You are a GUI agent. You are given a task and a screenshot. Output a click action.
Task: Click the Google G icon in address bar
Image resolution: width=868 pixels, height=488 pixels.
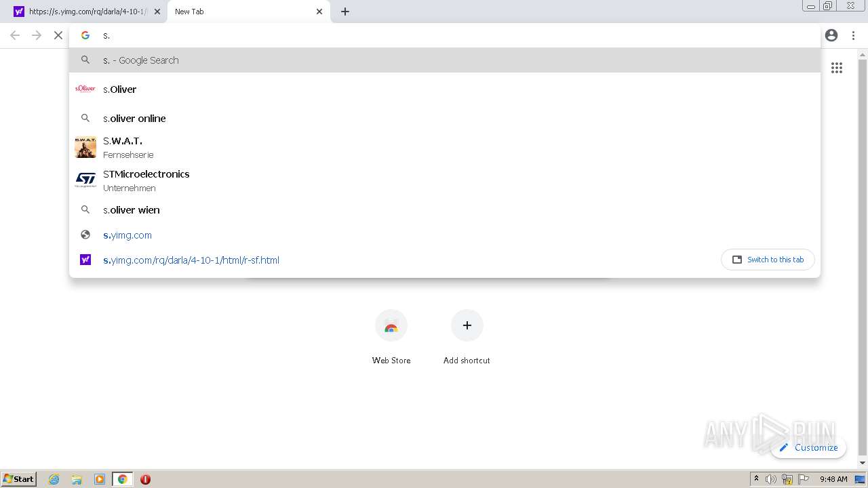tap(85, 35)
